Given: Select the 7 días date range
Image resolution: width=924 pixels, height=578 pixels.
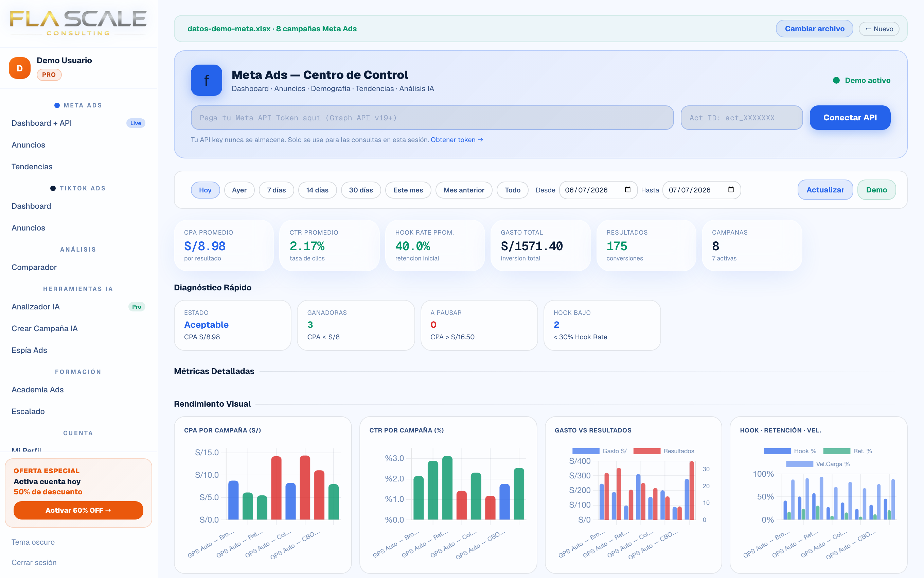Looking at the screenshot, I should (x=277, y=190).
